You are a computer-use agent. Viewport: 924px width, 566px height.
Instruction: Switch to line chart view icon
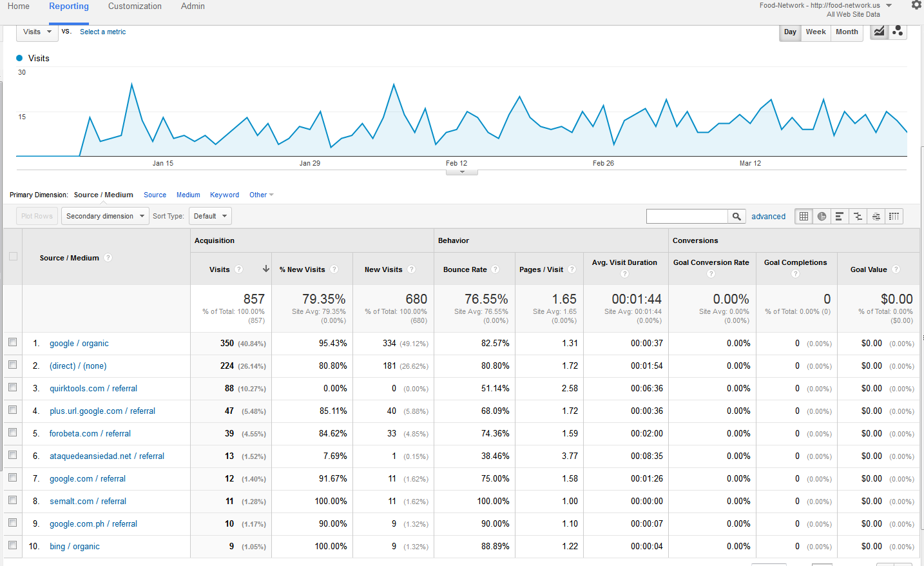coord(879,32)
